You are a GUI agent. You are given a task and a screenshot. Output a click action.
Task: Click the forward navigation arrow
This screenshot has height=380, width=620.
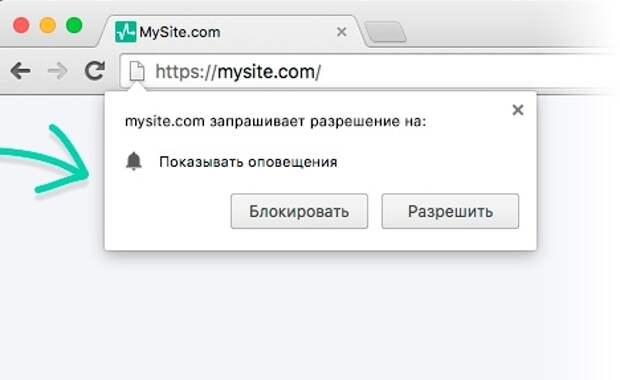[x=58, y=72]
